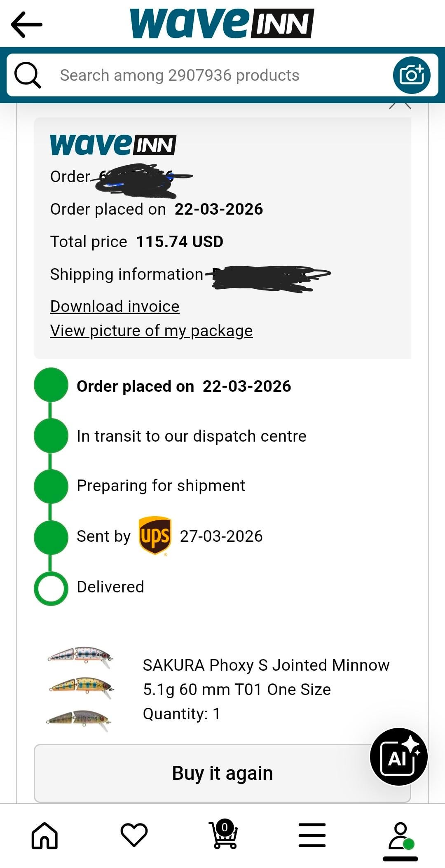Click the magnifying glass search icon
Screen dimensions: 445x868
(28, 75)
